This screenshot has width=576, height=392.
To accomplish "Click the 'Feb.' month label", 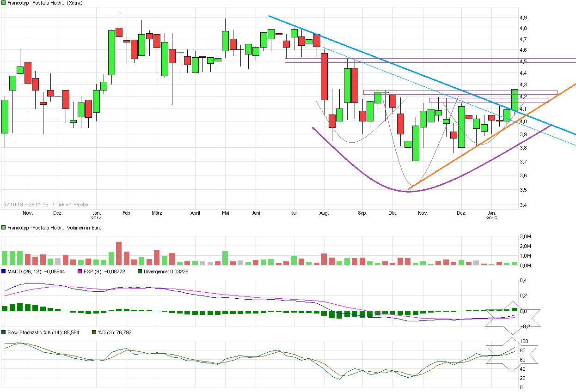I will click(127, 213).
